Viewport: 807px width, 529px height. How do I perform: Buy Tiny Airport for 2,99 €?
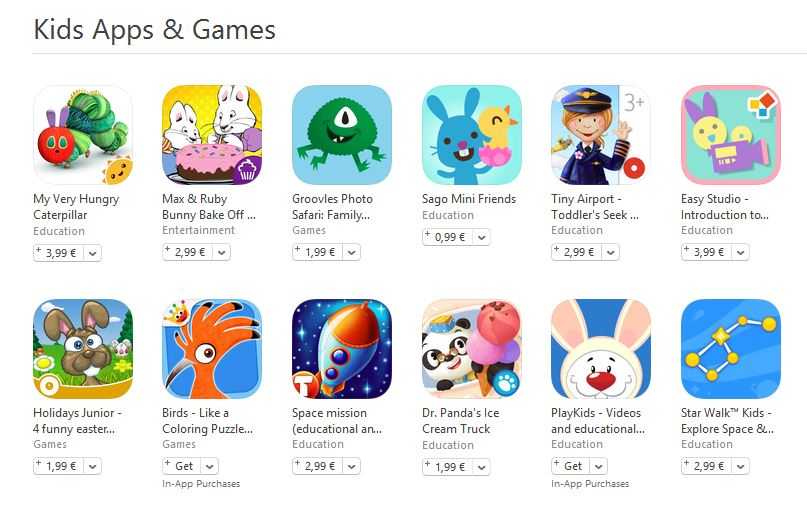click(576, 252)
